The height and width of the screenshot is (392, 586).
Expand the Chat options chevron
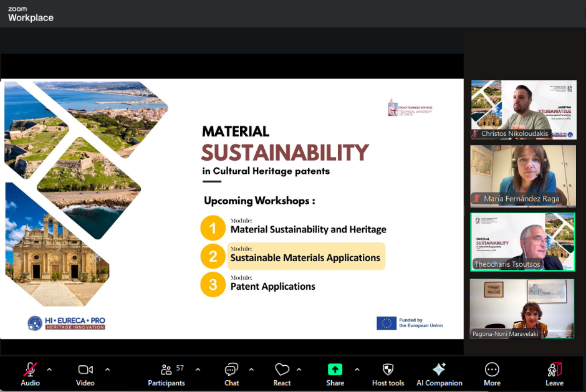tap(251, 369)
